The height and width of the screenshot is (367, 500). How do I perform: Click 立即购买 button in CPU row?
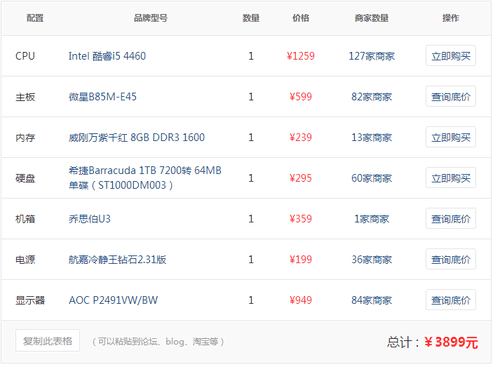tap(450, 56)
